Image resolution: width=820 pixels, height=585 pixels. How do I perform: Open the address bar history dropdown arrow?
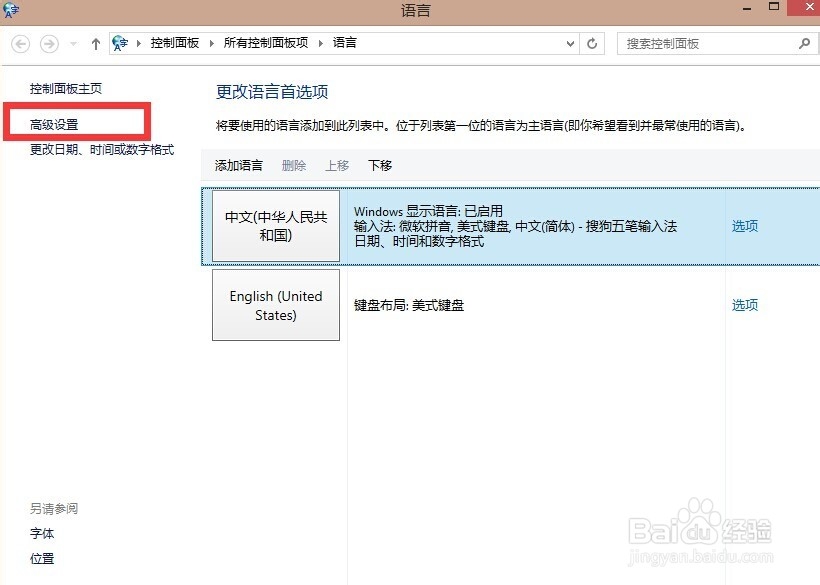pos(570,43)
